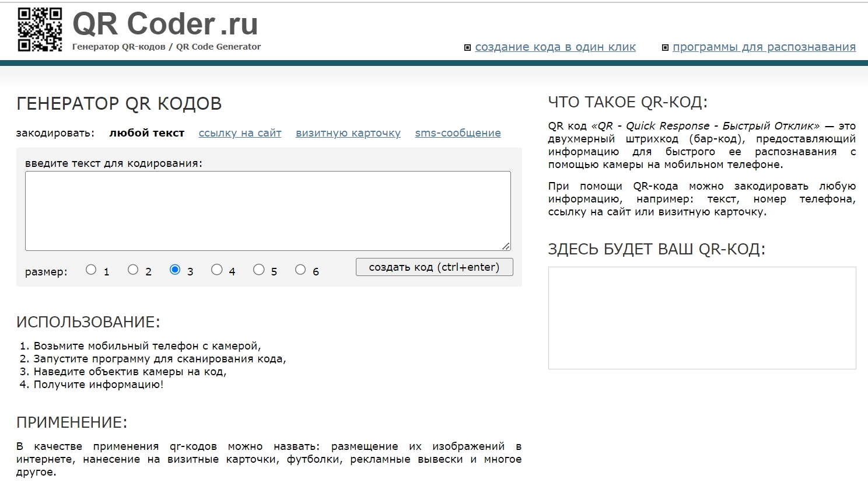This screenshot has height=489, width=868.
Task: Select the 'любой текст' tab
Action: coord(147,133)
